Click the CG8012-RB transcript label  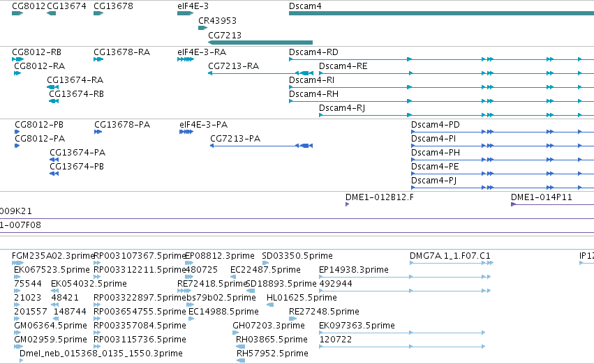tap(37, 52)
